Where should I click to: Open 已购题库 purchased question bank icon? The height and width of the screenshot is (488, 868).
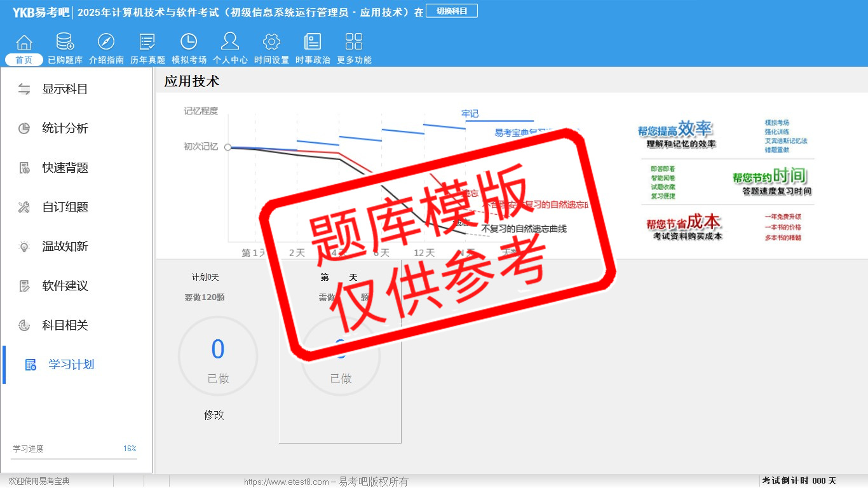point(65,43)
